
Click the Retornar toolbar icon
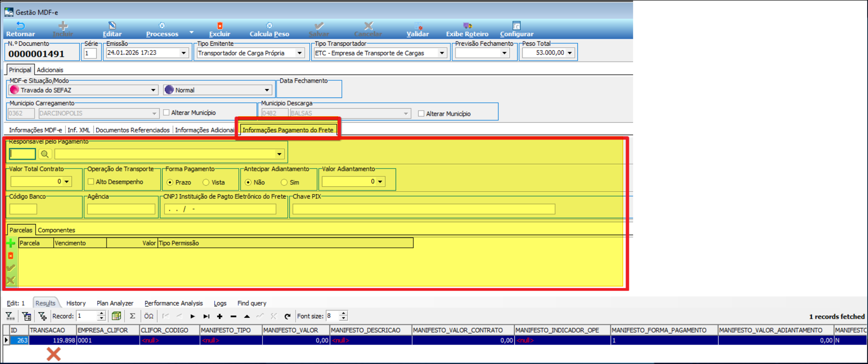(20, 26)
